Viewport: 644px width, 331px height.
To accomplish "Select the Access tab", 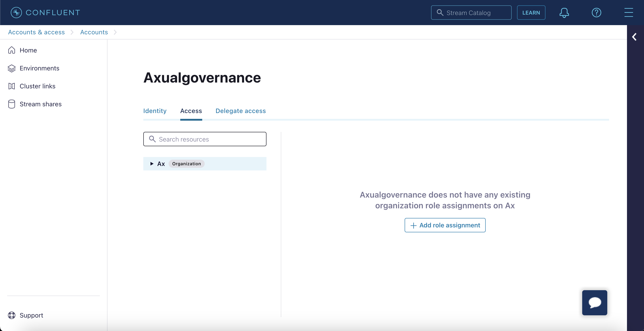I will coord(191,111).
